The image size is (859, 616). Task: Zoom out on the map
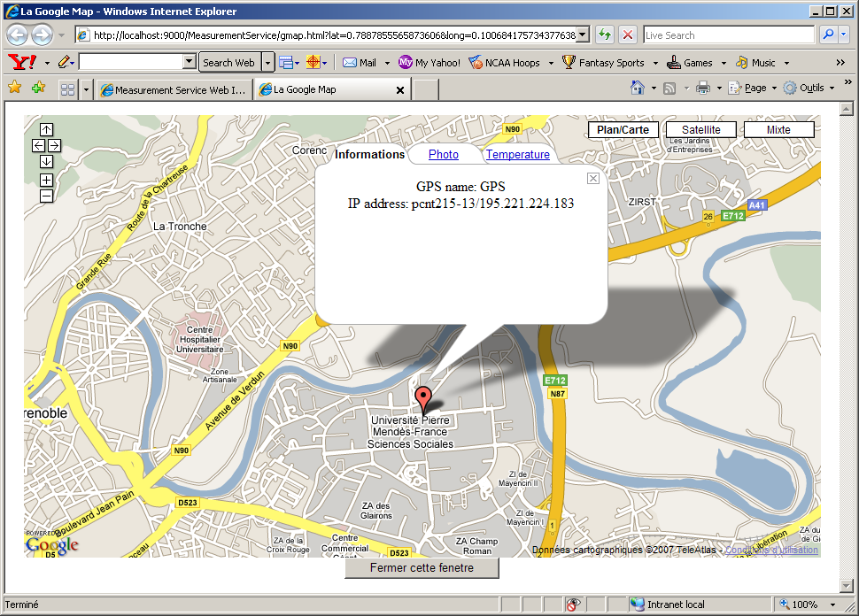[47, 196]
